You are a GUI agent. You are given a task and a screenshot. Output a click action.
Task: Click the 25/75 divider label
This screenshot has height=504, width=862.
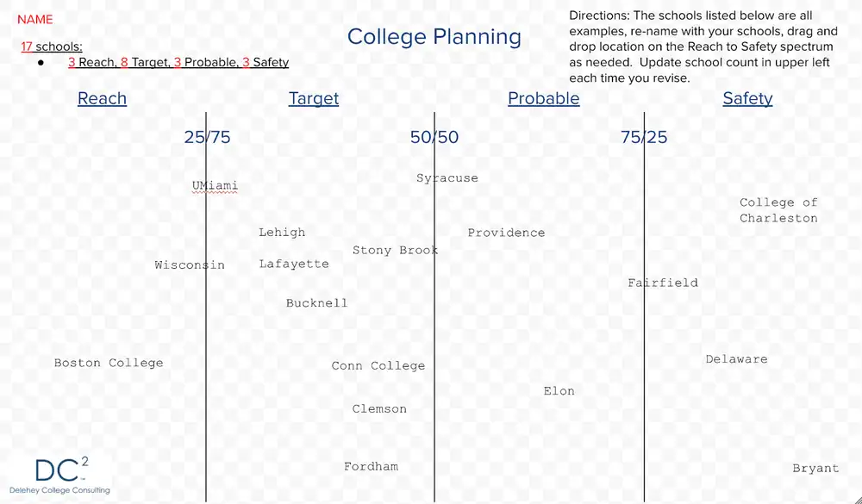[207, 137]
